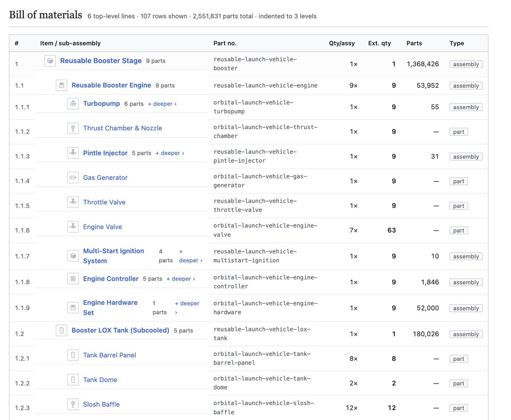The width and height of the screenshot is (511, 420).
Task: Click the Slosh Baffle icon
Action: pos(73,404)
